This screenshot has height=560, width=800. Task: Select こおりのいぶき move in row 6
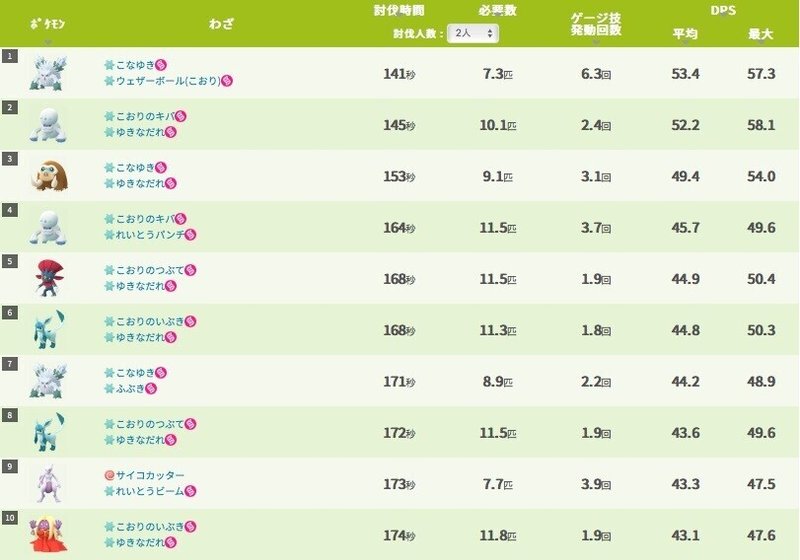click(150, 321)
